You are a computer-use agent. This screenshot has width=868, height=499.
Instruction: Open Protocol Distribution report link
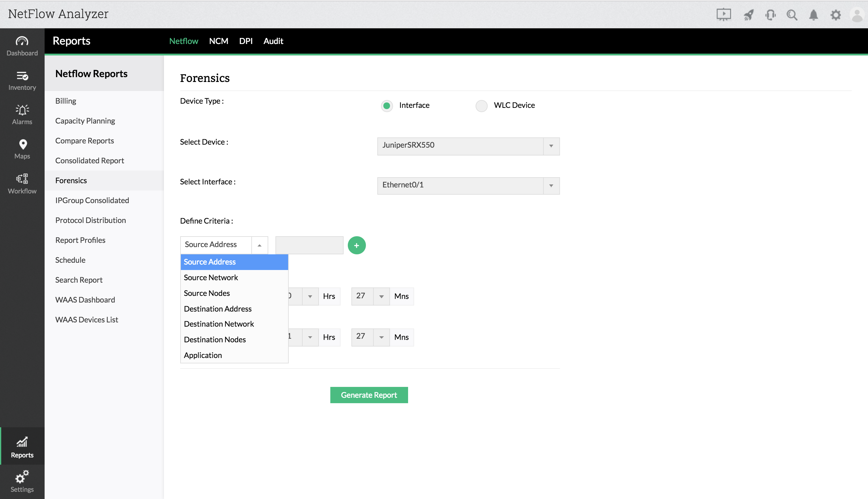point(90,220)
